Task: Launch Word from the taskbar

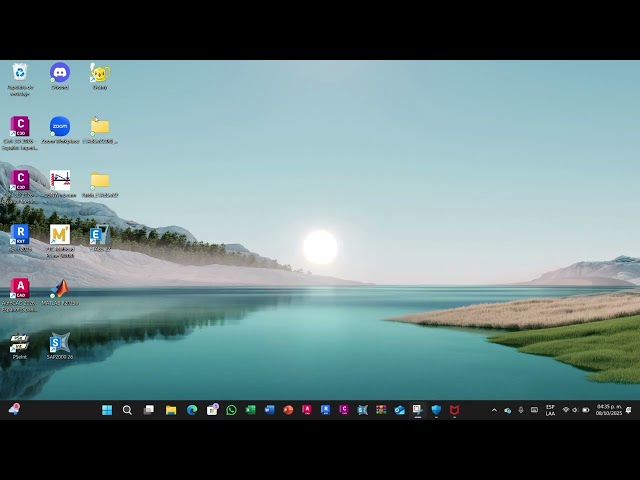Action: (x=269, y=410)
